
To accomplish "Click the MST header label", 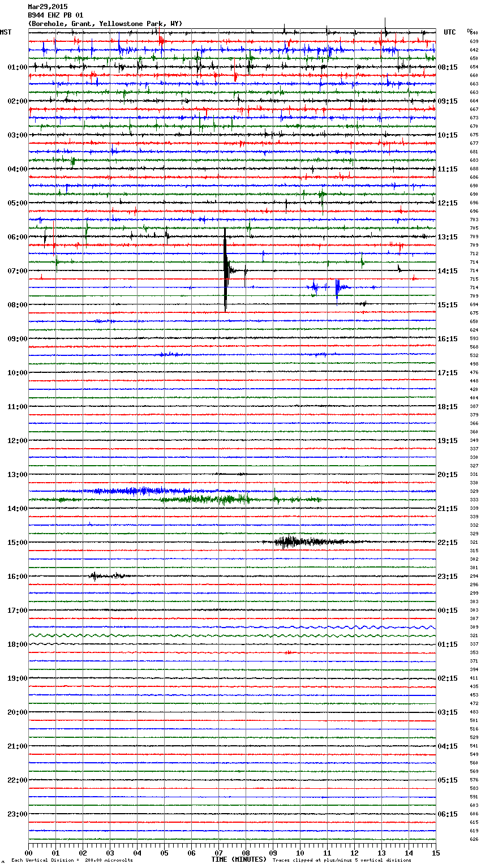I will [x=6, y=32].
